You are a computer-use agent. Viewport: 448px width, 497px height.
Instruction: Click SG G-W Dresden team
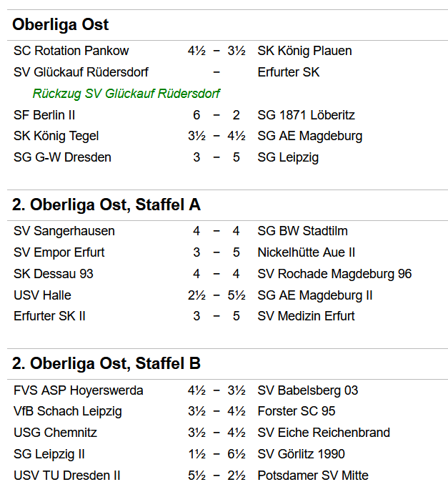coord(62,157)
